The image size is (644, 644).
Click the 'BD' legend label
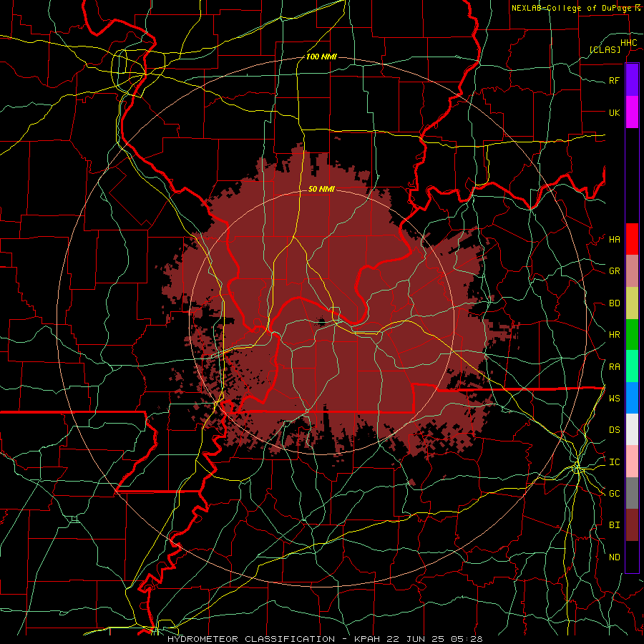coord(615,303)
